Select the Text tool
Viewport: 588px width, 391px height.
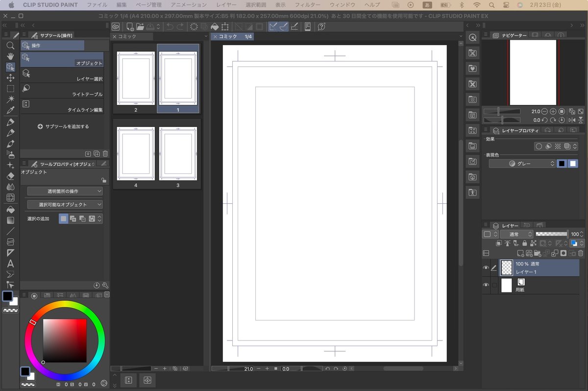point(10,264)
